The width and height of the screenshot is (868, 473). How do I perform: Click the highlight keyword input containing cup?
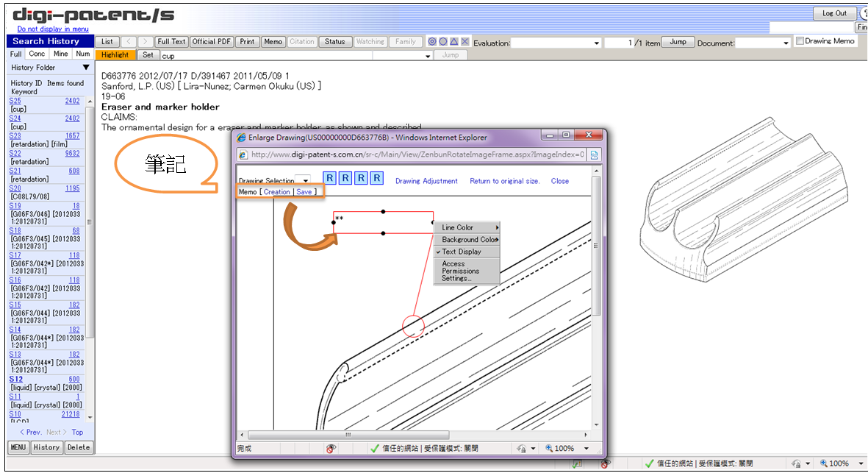266,56
